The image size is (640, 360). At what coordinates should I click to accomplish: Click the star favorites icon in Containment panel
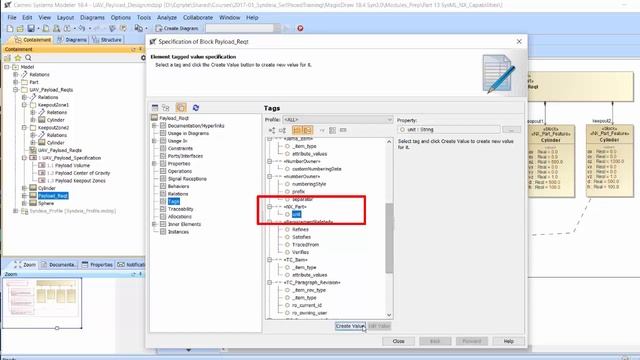[18, 58]
